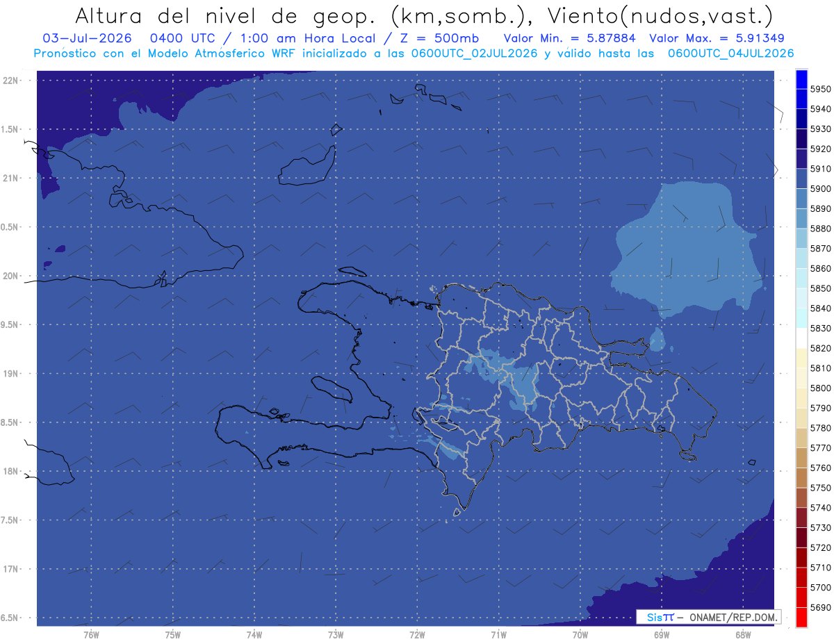The height and width of the screenshot is (644, 834).
Task: Click the legend color between 5720 and 5730
Action: [801, 538]
